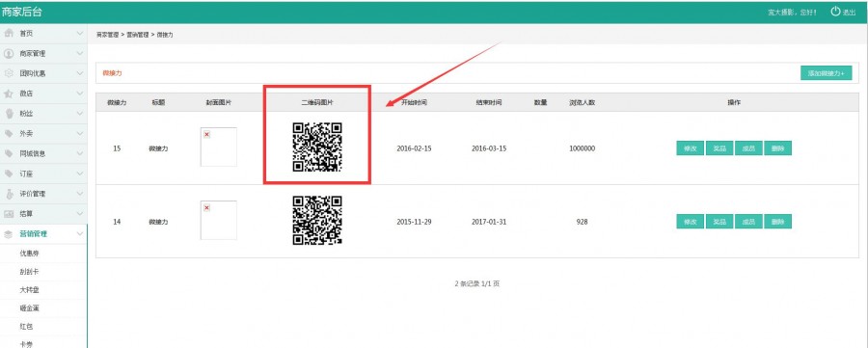Viewport: 868px width, 348px height.
Task: Click 成员 for row 14
Action: [748, 222]
